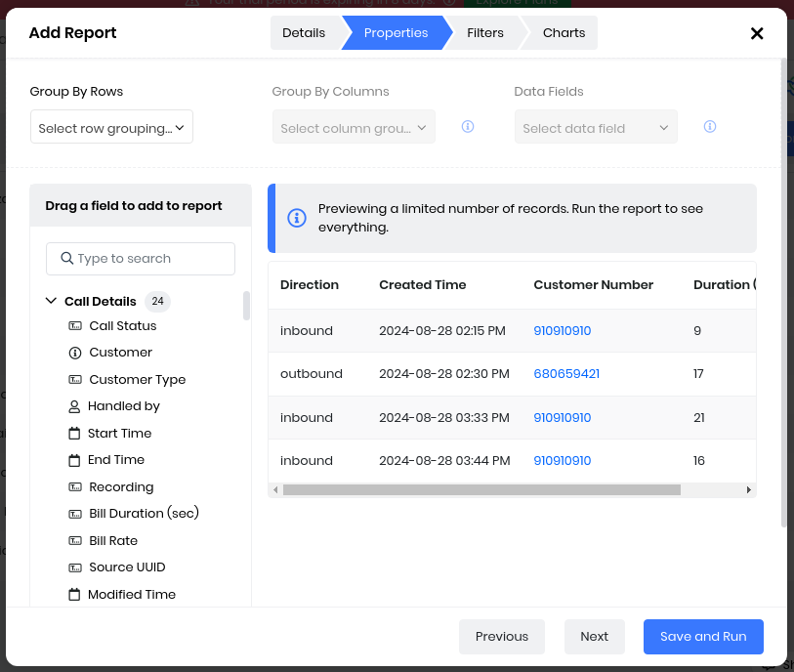Open the Data Fields dropdown
The height and width of the screenshot is (672, 794).
click(596, 128)
